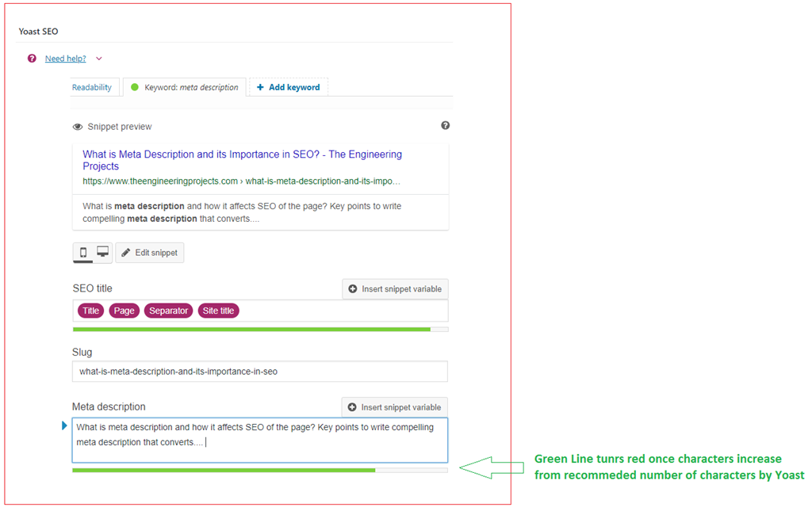The image size is (812, 511).
Task: Click the Title variable tag
Action: 91,311
